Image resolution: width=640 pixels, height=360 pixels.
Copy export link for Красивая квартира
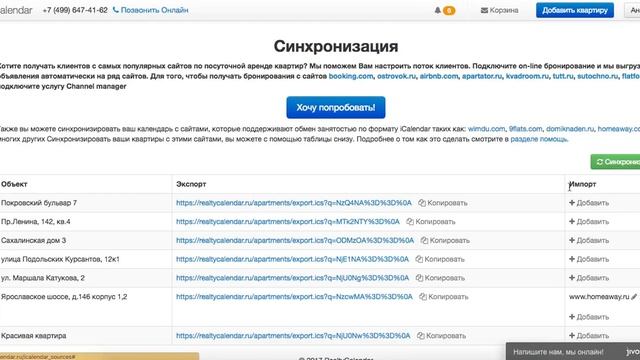click(x=441, y=336)
